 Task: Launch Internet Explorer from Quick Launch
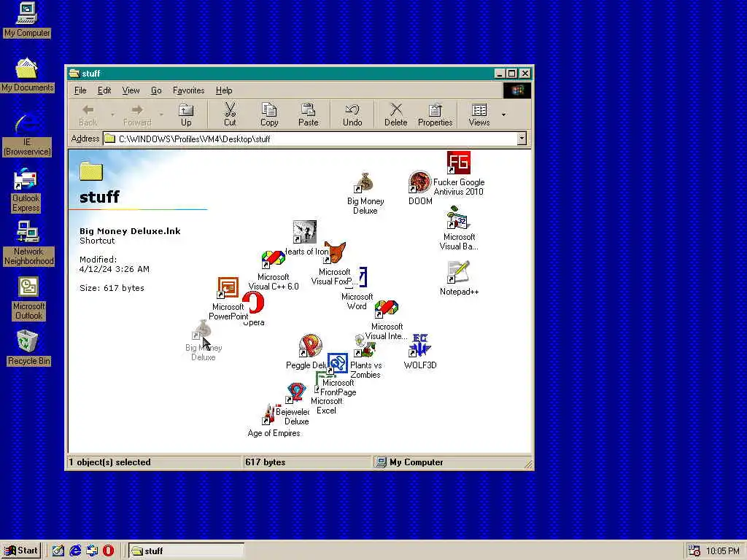(x=75, y=551)
